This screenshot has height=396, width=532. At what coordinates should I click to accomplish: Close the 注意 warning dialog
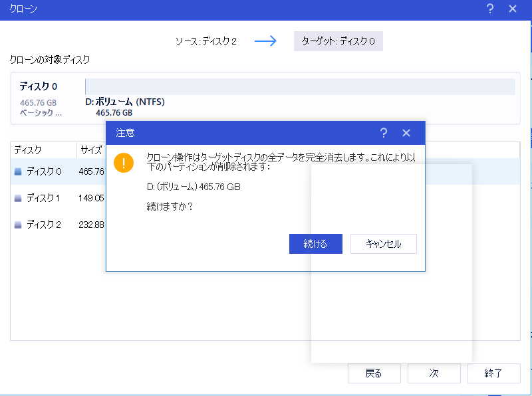point(406,133)
